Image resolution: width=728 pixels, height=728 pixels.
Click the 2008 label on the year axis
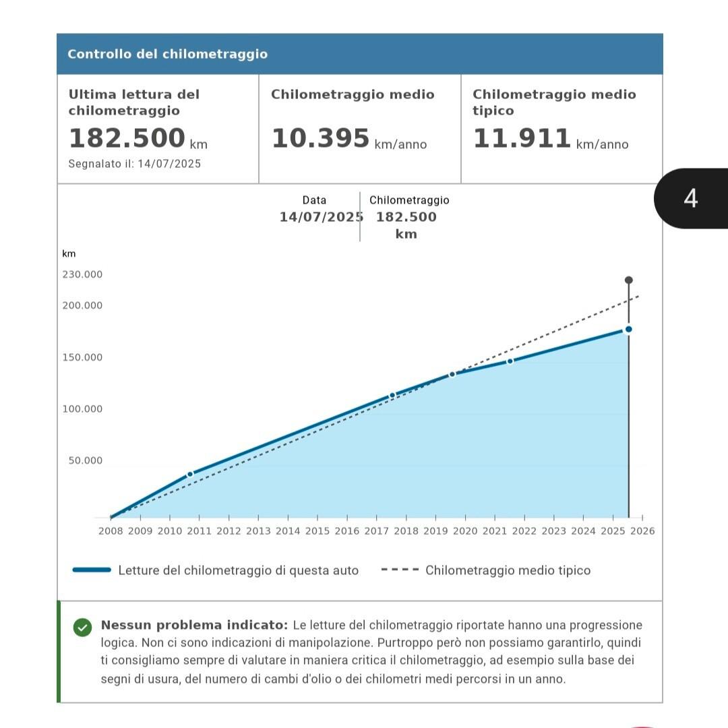(111, 531)
